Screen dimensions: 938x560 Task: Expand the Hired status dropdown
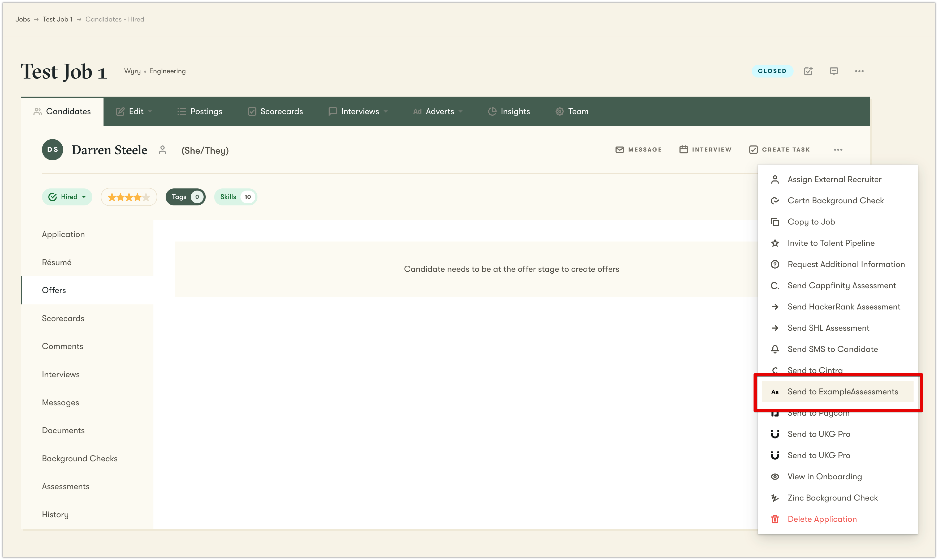67,197
